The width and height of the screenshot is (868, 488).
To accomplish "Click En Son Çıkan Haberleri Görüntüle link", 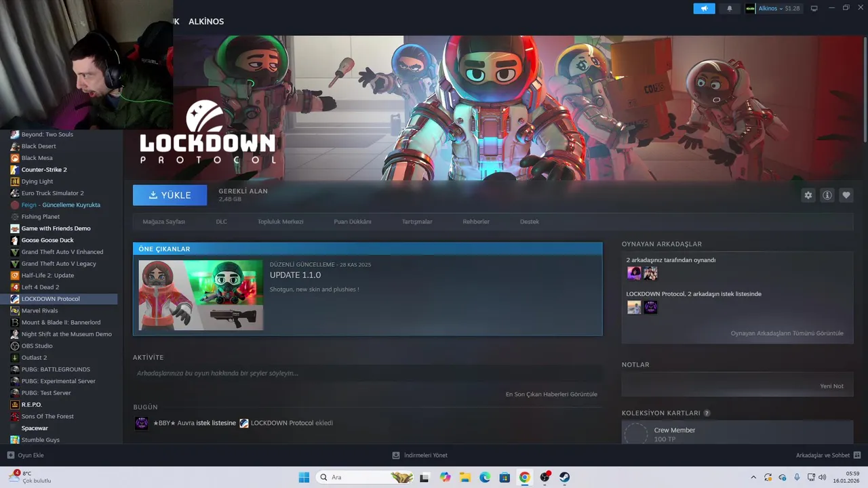I will coord(551,394).
